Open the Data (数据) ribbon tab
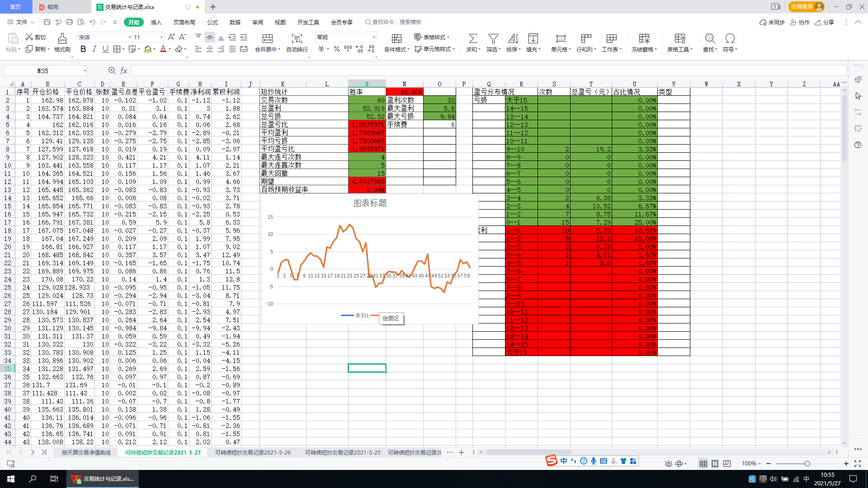 pyautogui.click(x=235, y=22)
